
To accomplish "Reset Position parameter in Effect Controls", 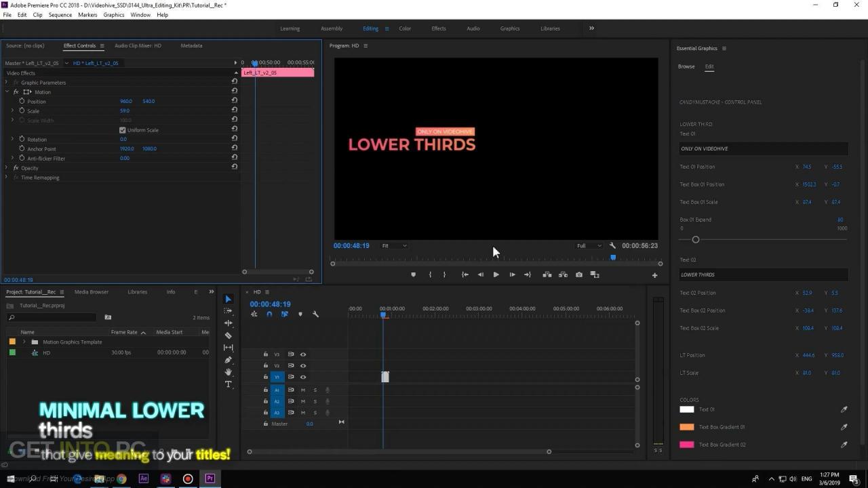I will (x=234, y=101).
